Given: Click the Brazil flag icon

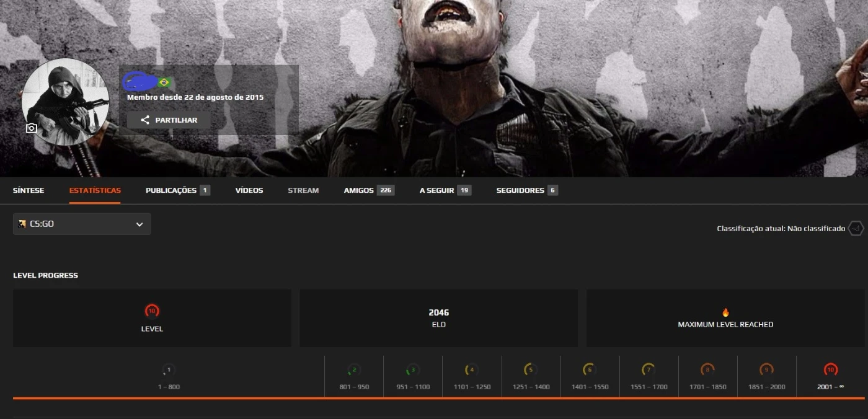Looking at the screenshot, I should tap(164, 82).
